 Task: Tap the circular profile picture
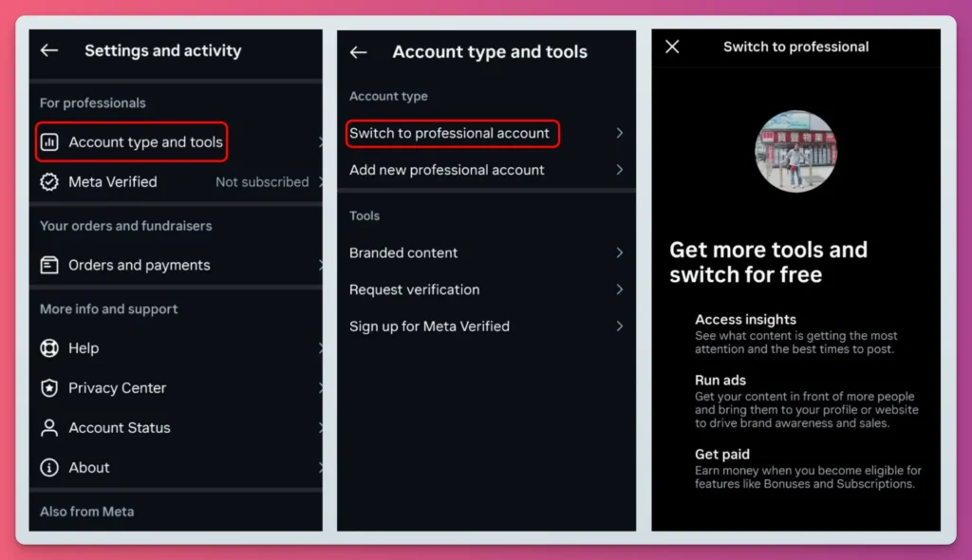click(795, 152)
